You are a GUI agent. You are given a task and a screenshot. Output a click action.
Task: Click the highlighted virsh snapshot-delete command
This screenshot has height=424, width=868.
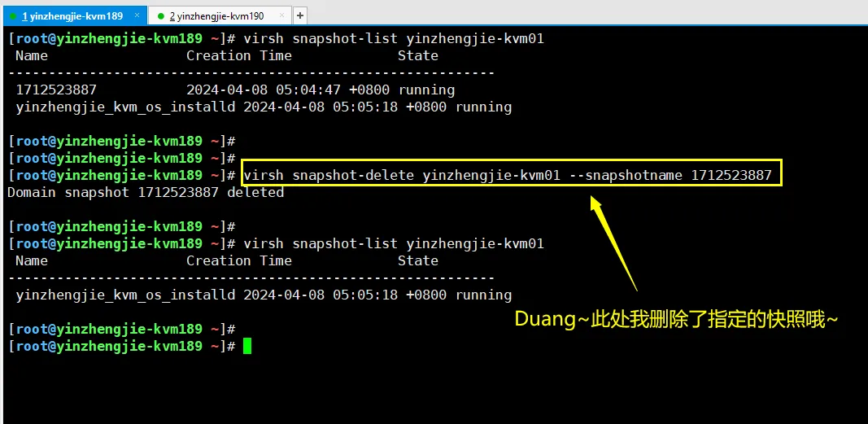pos(508,176)
